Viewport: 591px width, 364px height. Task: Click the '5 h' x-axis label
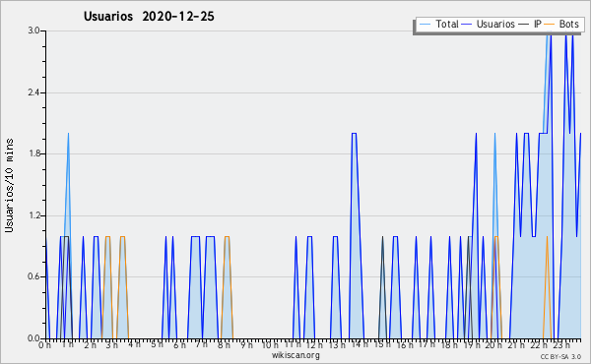coord(157,344)
